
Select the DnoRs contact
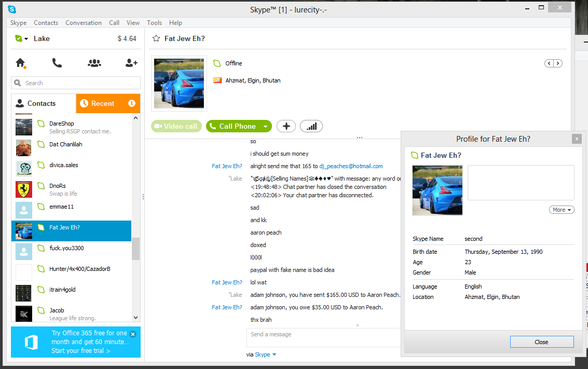tap(71, 189)
